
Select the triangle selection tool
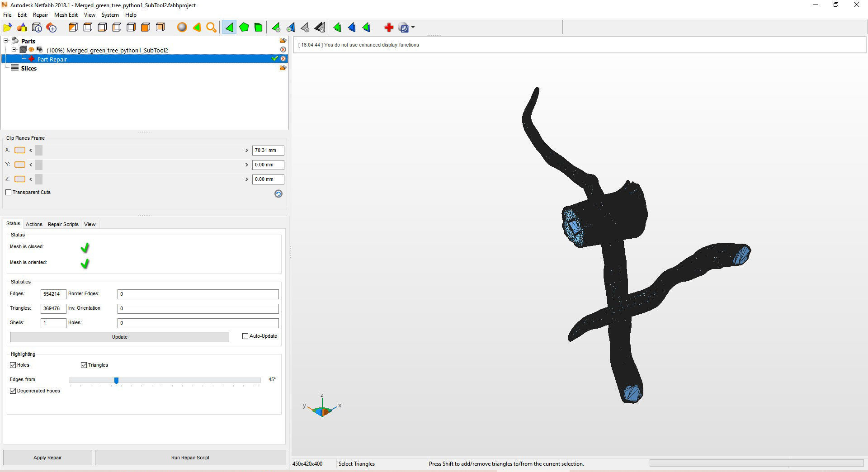[x=229, y=27]
